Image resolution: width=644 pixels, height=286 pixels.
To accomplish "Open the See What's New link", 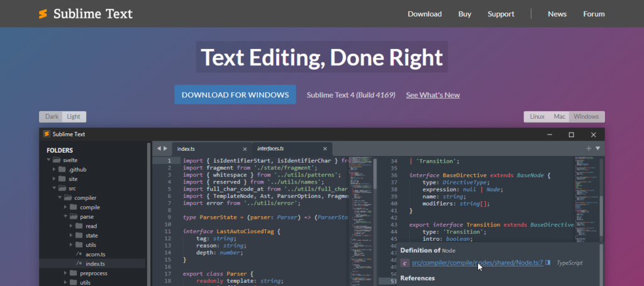I will point(433,95).
